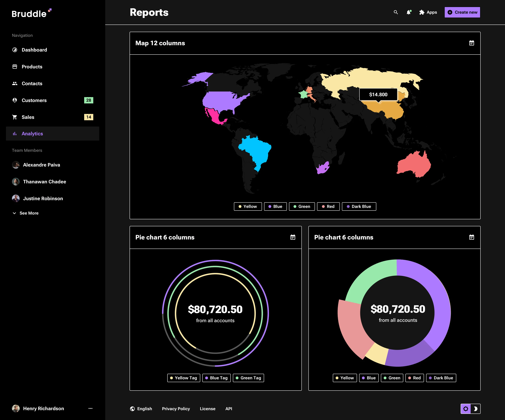
Task: Toggle Dark Blue legend on map
Action: 359,206
